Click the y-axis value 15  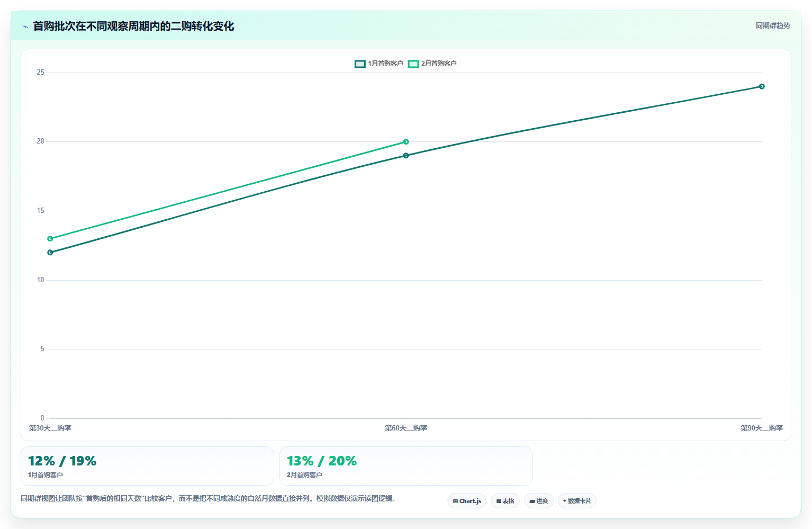coord(40,211)
